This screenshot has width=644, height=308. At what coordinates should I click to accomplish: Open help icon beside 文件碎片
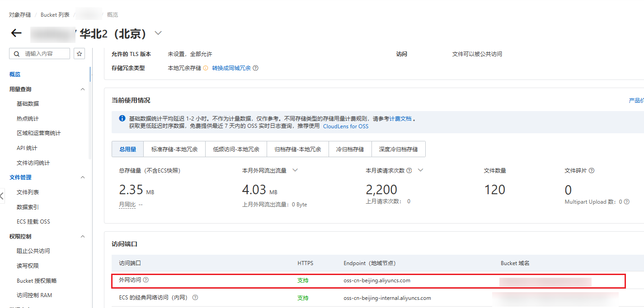point(592,171)
